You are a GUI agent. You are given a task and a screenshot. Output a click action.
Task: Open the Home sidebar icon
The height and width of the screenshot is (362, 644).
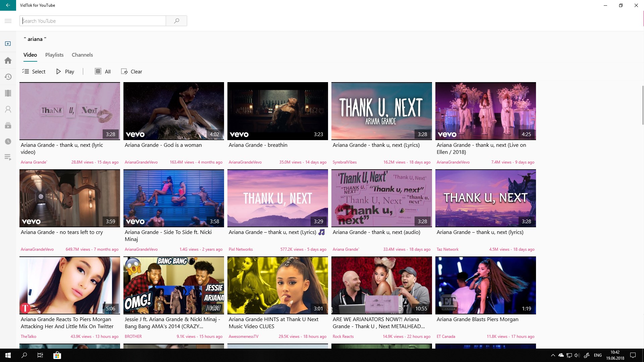(8, 60)
